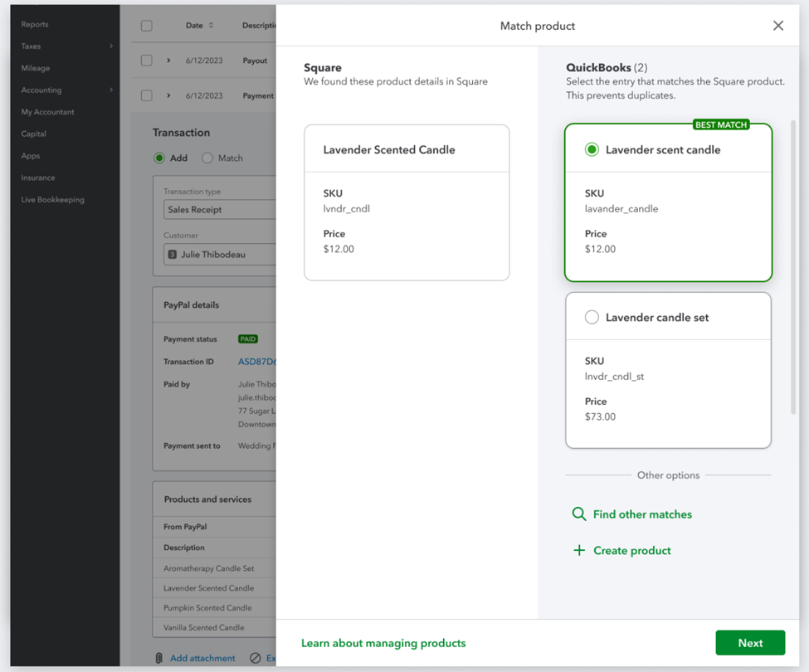809x672 pixels.
Task: Click the SKU value lavander_candle
Action: 621,208
